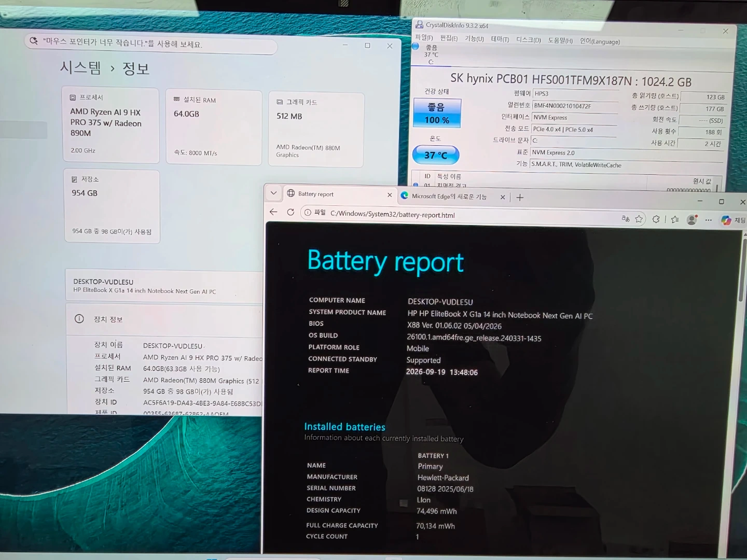Viewport: 747px width, 560px height.
Task: Open site info icon beside 파일 in address bar
Action: click(308, 213)
